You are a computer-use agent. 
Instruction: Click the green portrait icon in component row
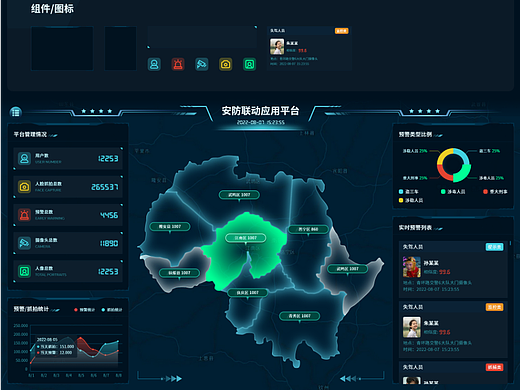pos(249,64)
